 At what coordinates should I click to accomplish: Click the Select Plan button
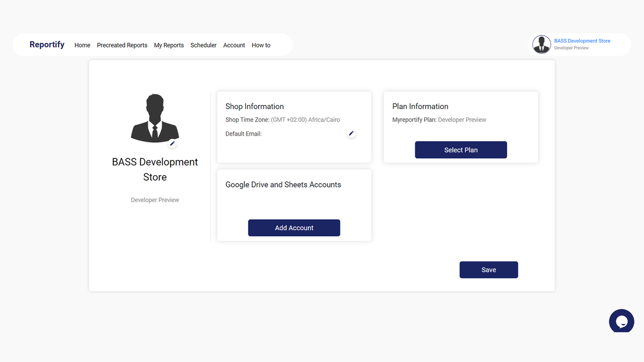pos(461,150)
